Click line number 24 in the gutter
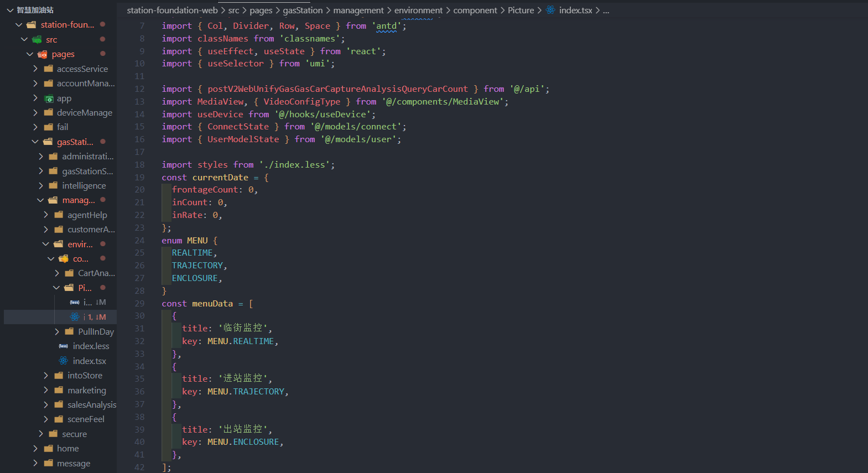 pyautogui.click(x=139, y=241)
